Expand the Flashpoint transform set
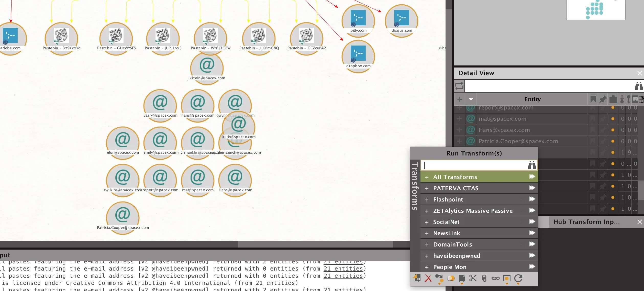The height and width of the screenshot is (291, 644). (x=427, y=200)
